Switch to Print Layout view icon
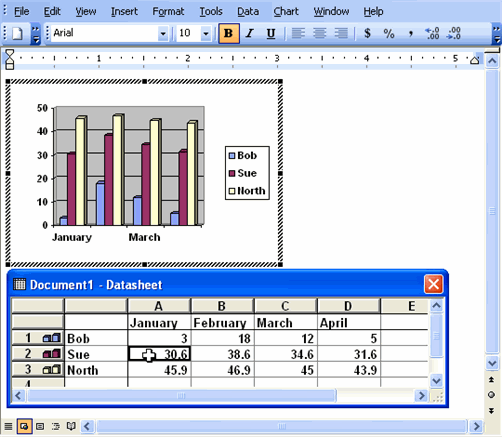This screenshot has height=437, width=502. click(40, 426)
